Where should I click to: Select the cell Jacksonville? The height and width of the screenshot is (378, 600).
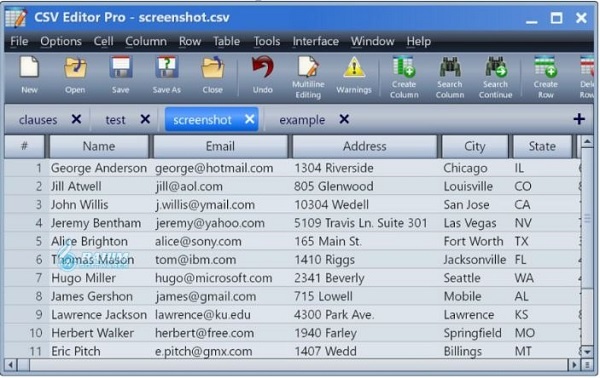(475, 260)
